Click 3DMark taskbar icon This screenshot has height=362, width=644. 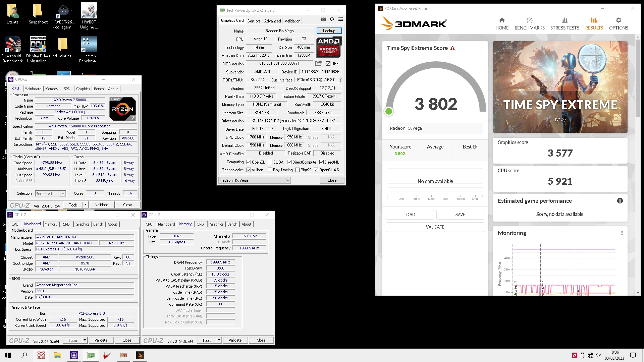pyautogui.click(x=140, y=355)
